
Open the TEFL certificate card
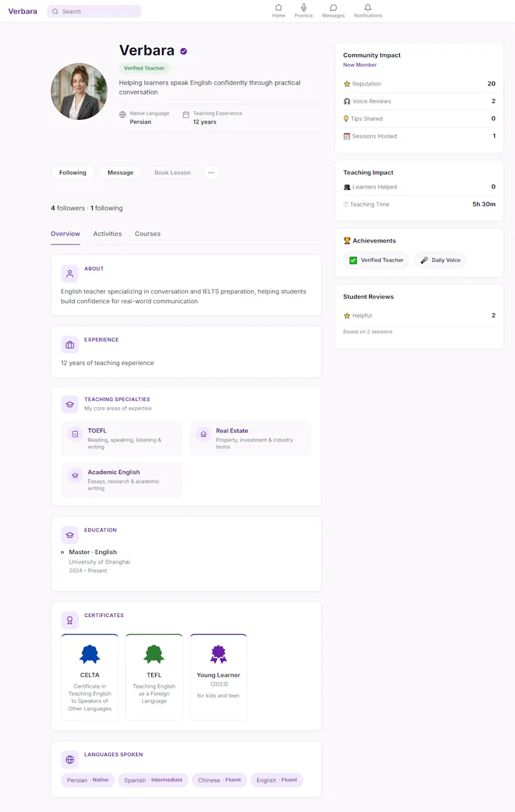pyautogui.click(x=154, y=677)
